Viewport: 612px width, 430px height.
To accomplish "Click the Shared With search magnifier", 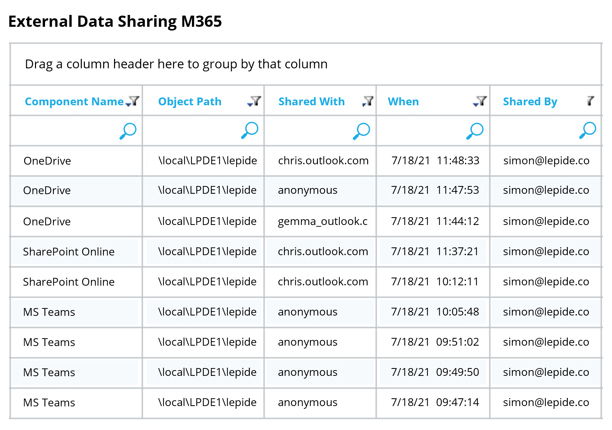I will [362, 131].
